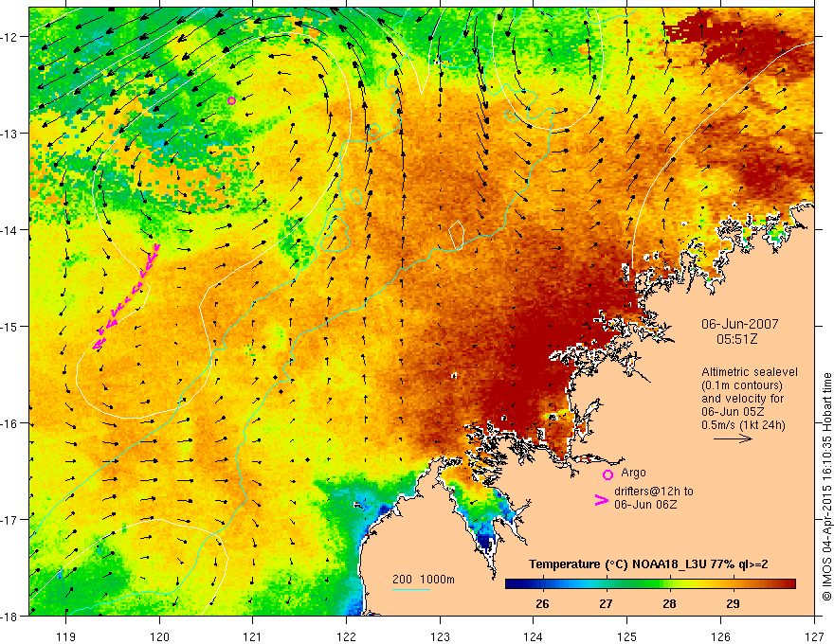Click the IMOS copyright vertical text
The width and height of the screenshot is (834, 644).
827,486
